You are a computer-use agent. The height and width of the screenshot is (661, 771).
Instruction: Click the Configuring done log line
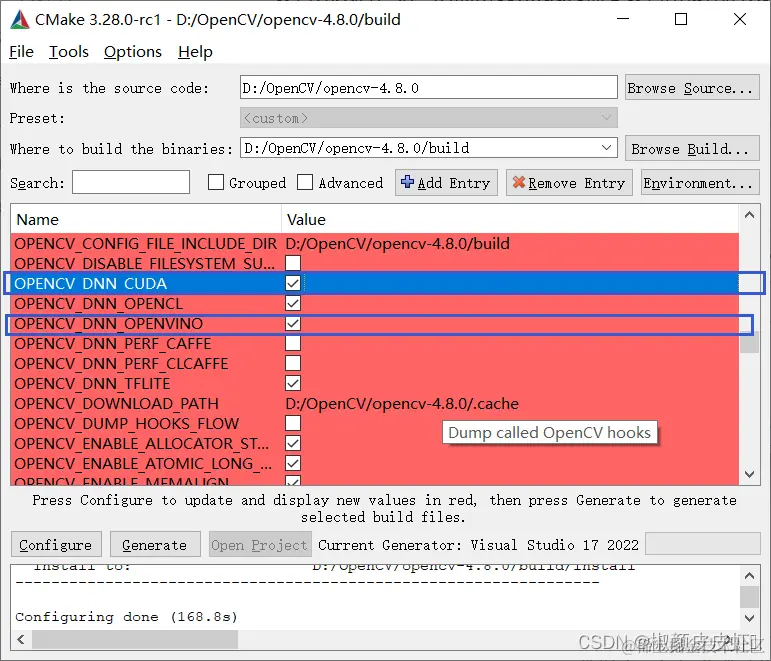click(126, 617)
